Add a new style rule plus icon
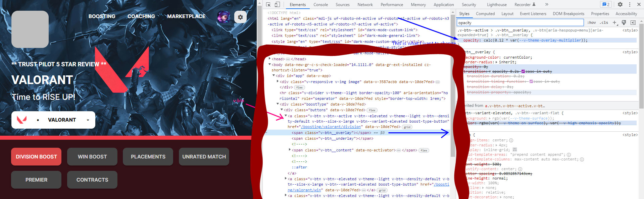The height and width of the screenshot is (199, 644). click(614, 22)
